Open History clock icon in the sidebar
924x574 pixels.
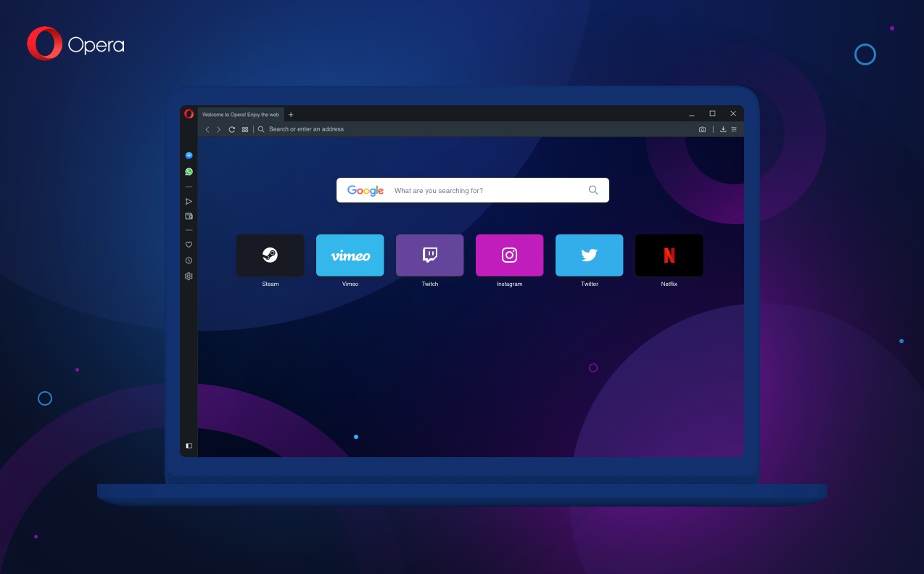189,260
